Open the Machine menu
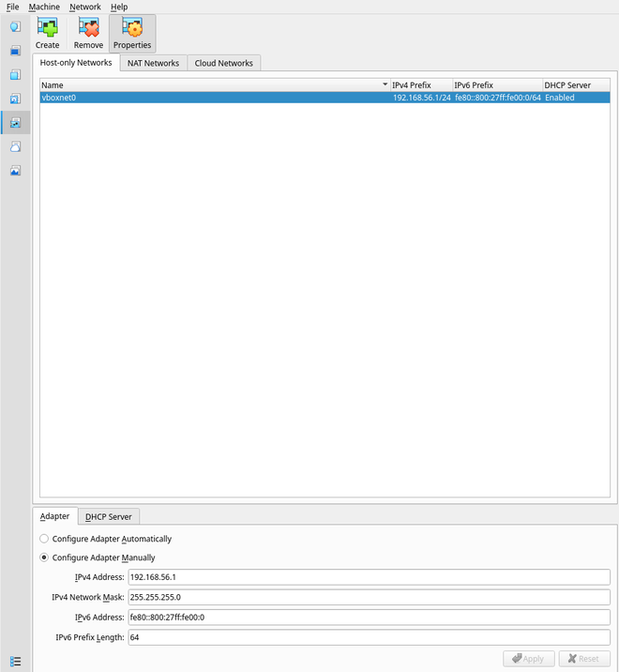 tap(44, 7)
